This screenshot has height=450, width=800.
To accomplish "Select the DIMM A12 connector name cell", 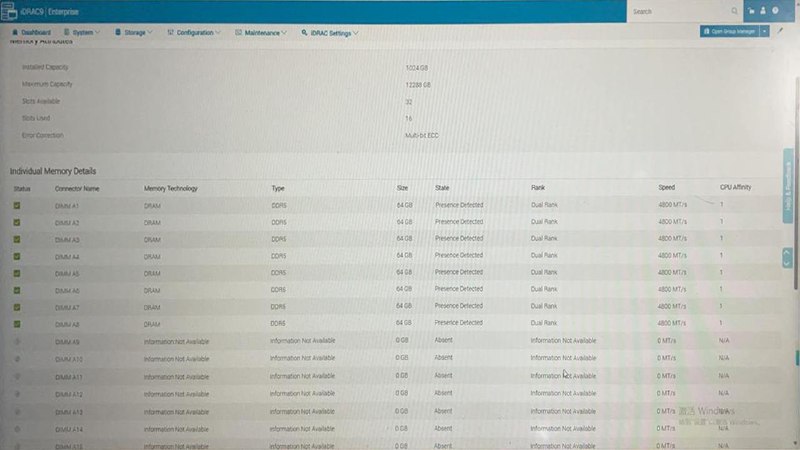I will click(x=68, y=394).
